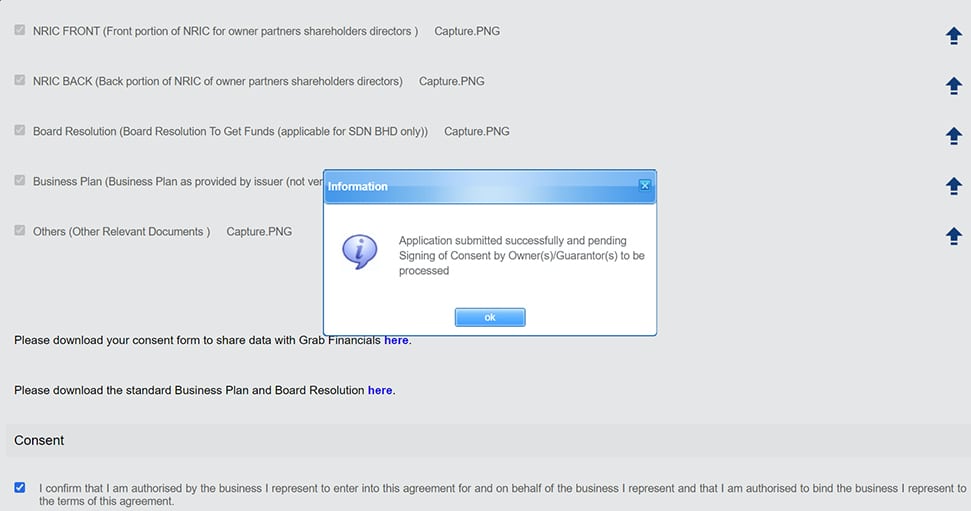
Task: Toggle the NRIC FRONT checkbox
Action: [x=20, y=30]
